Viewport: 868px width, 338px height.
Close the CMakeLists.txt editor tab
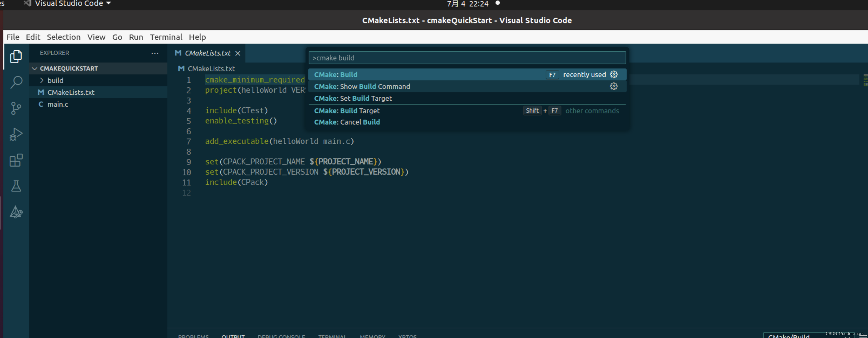pos(238,53)
